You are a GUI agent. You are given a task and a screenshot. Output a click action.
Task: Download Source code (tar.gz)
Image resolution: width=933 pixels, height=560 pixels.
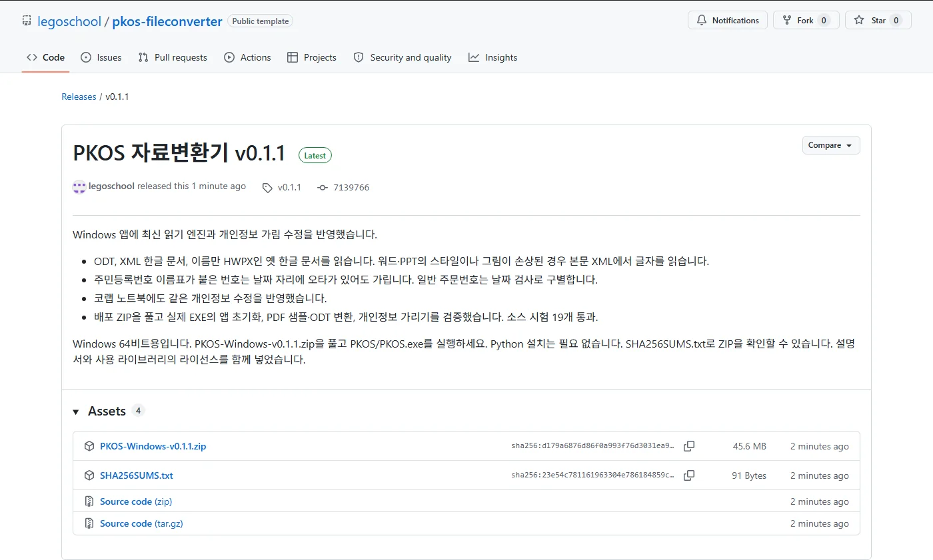141,523
